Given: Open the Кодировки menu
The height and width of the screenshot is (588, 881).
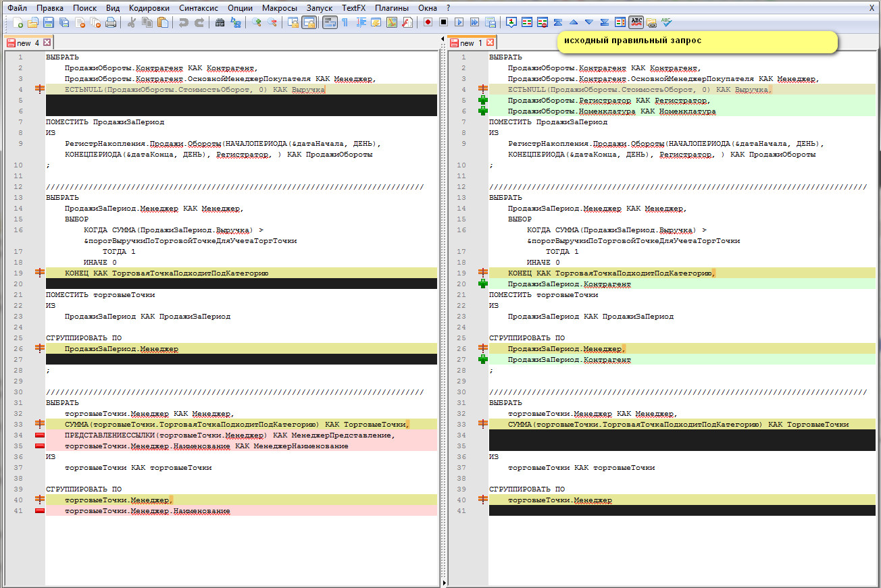Looking at the screenshot, I should (x=149, y=8).
